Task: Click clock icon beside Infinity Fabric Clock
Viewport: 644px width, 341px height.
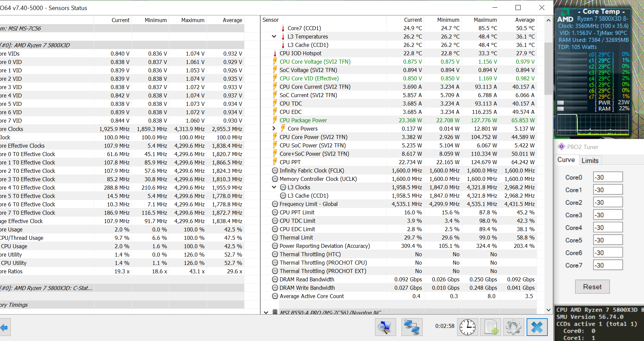Action: [x=275, y=170]
